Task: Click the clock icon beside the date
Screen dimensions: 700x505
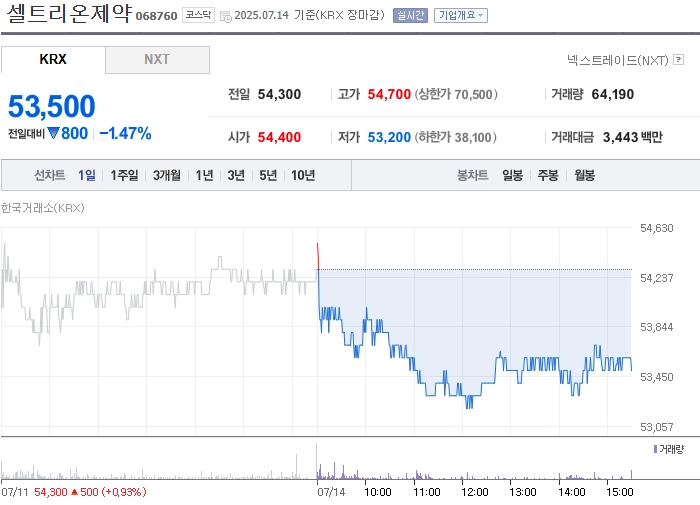Action: pos(226,17)
